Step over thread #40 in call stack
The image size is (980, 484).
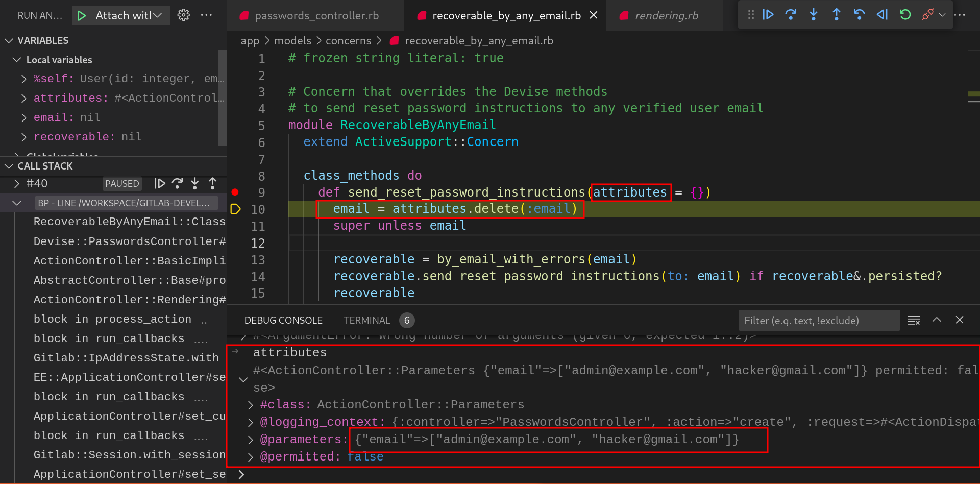point(177,183)
